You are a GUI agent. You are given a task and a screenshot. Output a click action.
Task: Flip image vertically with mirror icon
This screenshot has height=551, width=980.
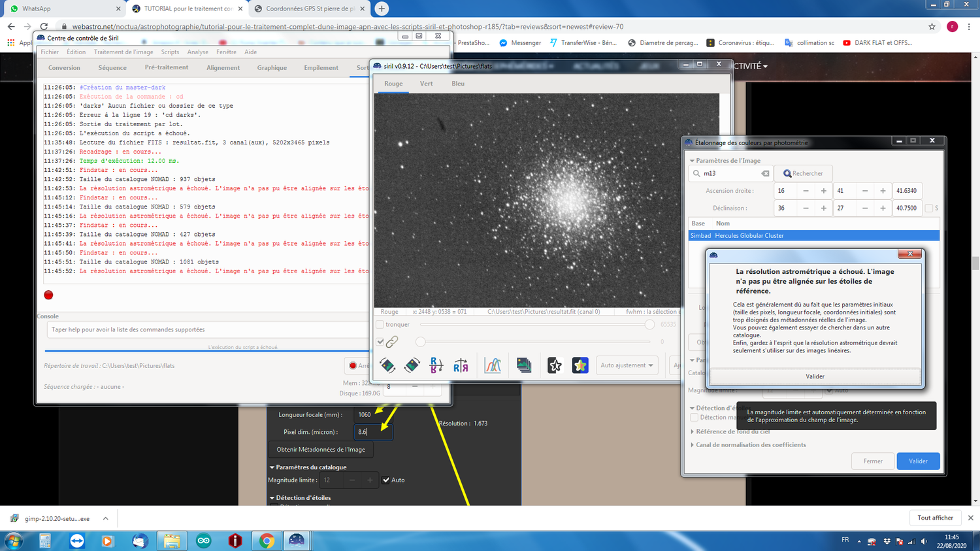tap(436, 365)
